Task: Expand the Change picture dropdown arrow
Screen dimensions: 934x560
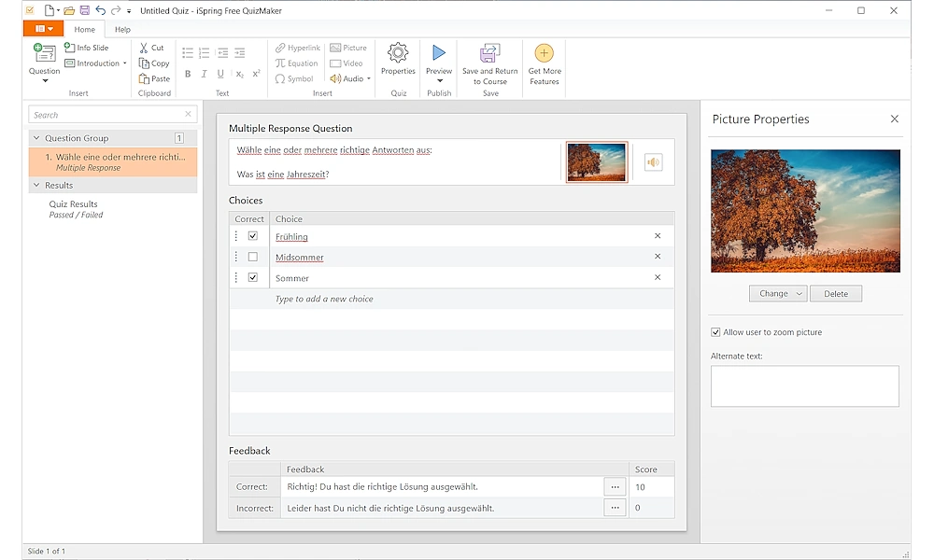Action: (x=800, y=293)
